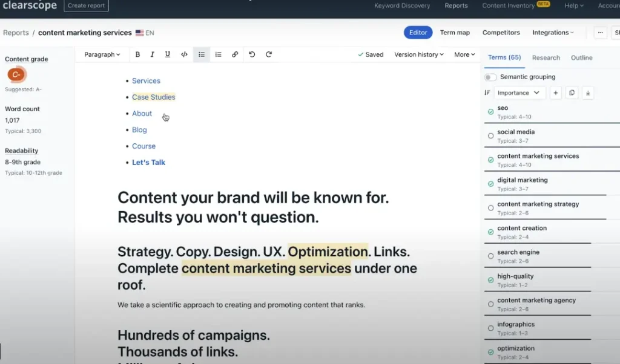This screenshot has height=364, width=620.
Task: Switch to the Research tab
Action: point(546,57)
